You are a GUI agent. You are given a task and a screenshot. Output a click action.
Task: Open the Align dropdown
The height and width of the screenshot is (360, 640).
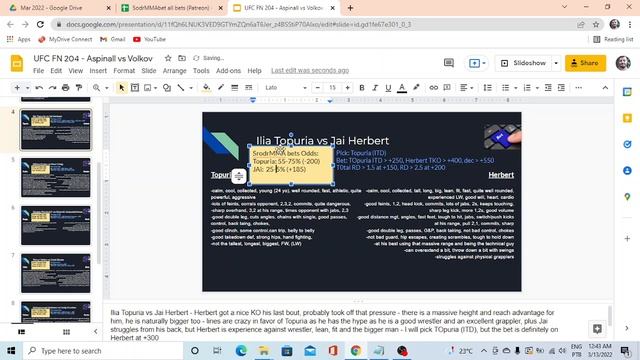[466, 88]
